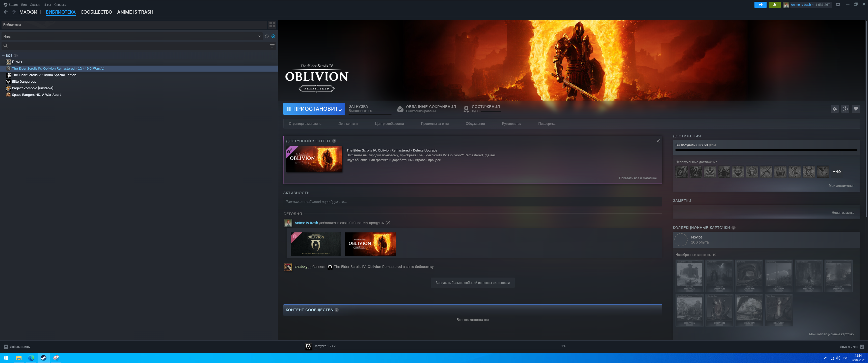Screen dimensions: 868x363
Task: Click the announcements megaphone icon
Action: pos(760,5)
